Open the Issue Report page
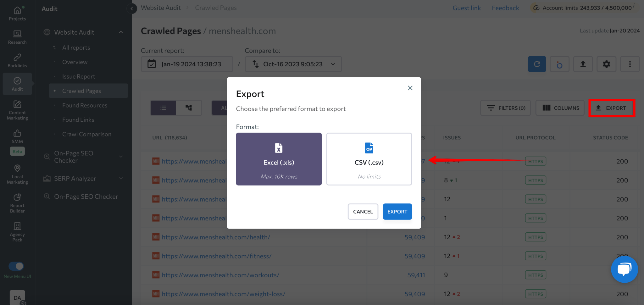This screenshot has height=305, width=644. coord(79,76)
